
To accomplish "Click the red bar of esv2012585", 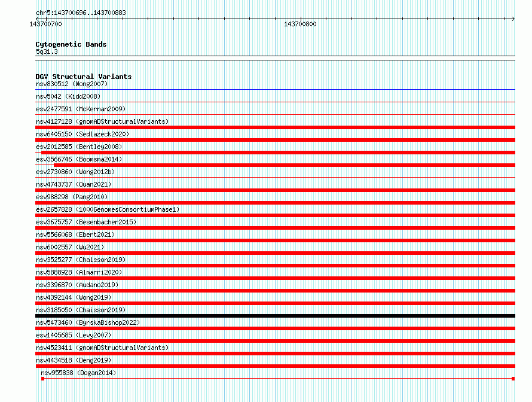I will [x=278, y=153].
